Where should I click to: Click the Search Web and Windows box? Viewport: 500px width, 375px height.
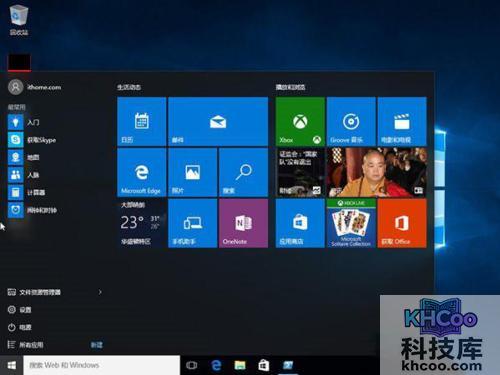[102, 365]
